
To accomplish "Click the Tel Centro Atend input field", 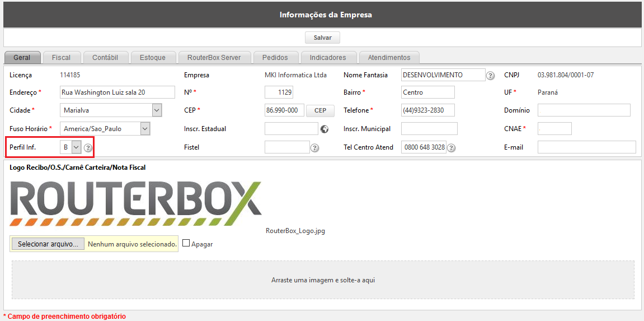I will [x=424, y=147].
